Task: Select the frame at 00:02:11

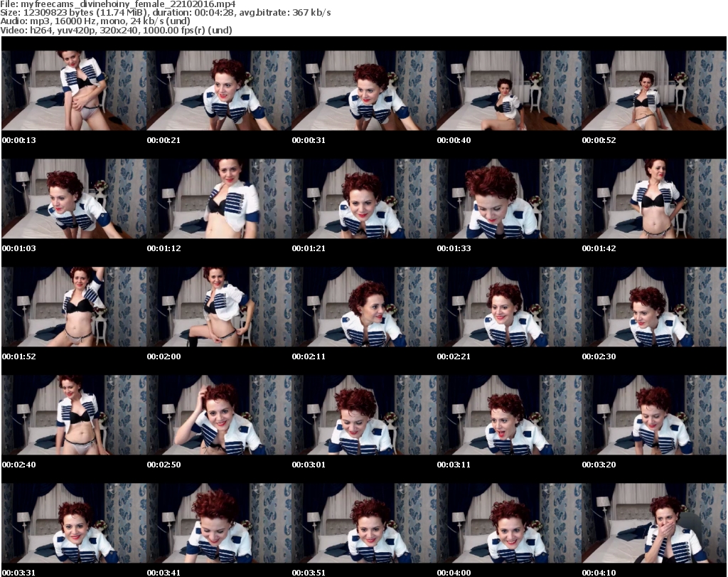Action: (364, 306)
